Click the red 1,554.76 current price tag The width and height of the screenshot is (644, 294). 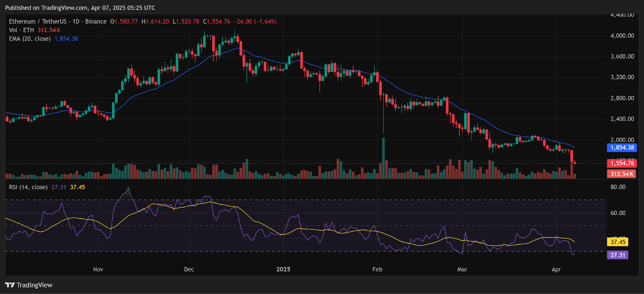click(622, 163)
